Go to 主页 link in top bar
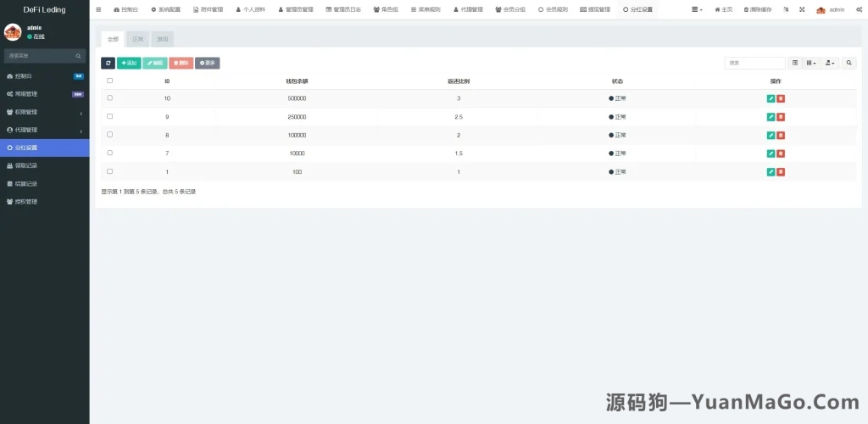The image size is (868, 424). 724,10
